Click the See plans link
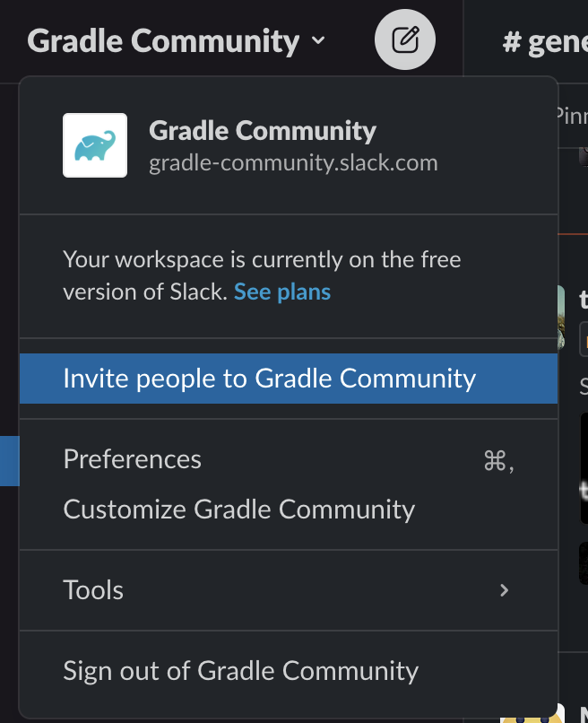This screenshot has width=588, height=723. 281,292
